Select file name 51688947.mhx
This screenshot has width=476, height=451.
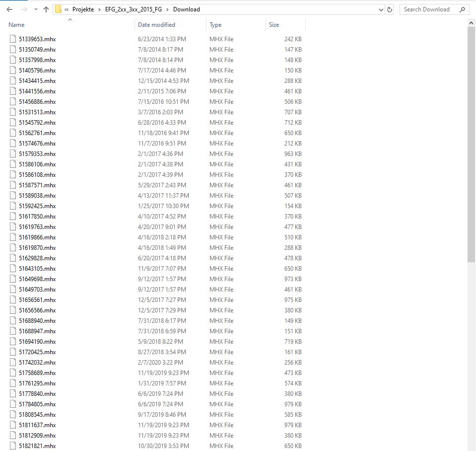click(37, 331)
